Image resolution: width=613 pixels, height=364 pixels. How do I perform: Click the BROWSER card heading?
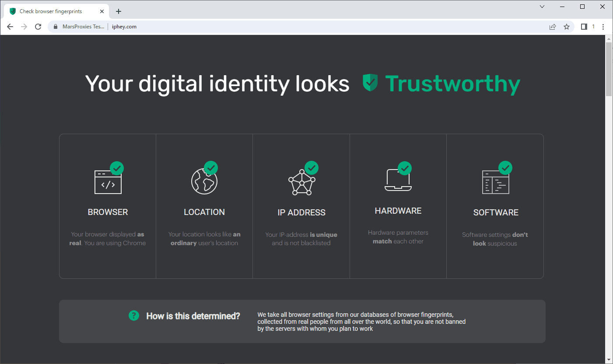point(108,212)
